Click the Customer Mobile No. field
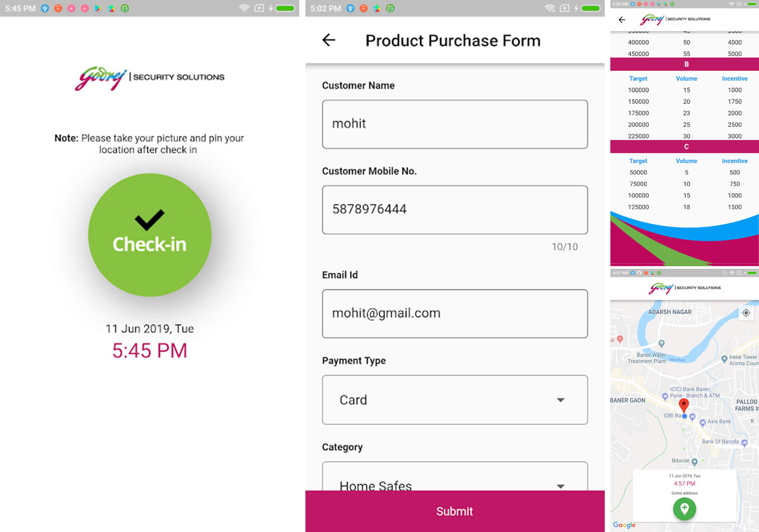The height and width of the screenshot is (532, 759). click(x=455, y=209)
